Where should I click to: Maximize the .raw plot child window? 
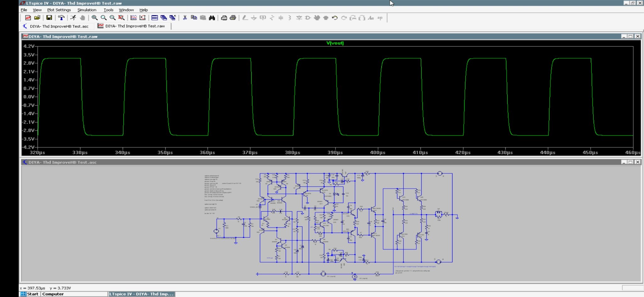(x=630, y=36)
